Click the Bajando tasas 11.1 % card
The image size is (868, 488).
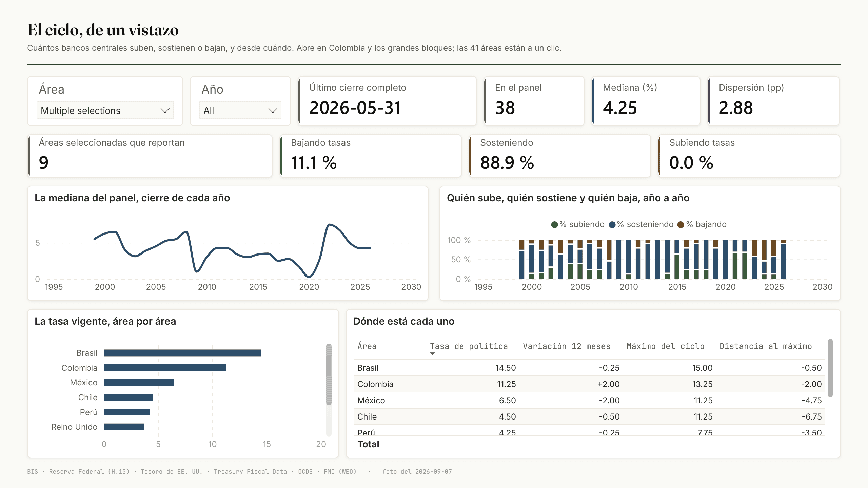click(x=371, y=156)
